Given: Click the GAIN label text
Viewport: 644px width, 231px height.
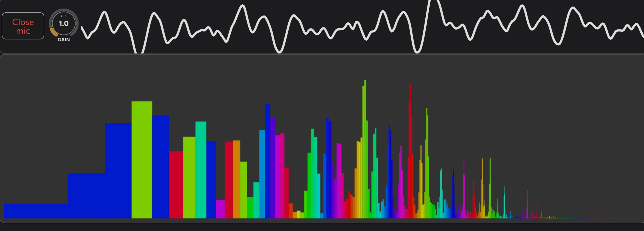Looking at the screenshot, I should pyautogui.click(x=64, y=39).
